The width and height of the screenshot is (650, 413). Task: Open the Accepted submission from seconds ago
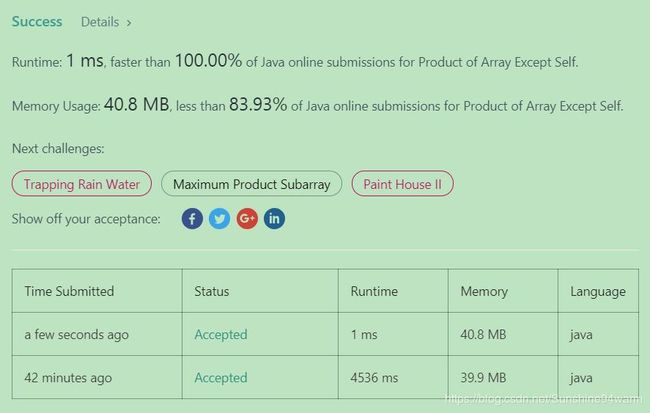tap(221, 334)
